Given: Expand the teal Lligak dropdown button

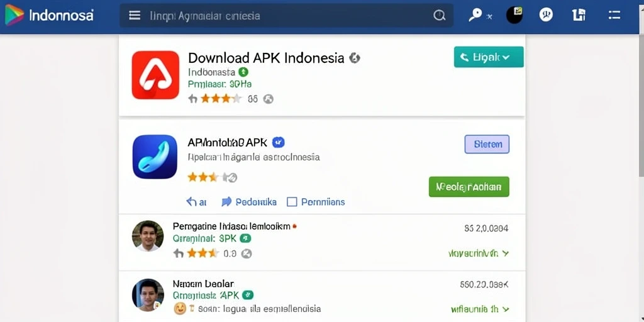Looking at the screenshot, I should [489, 57].
